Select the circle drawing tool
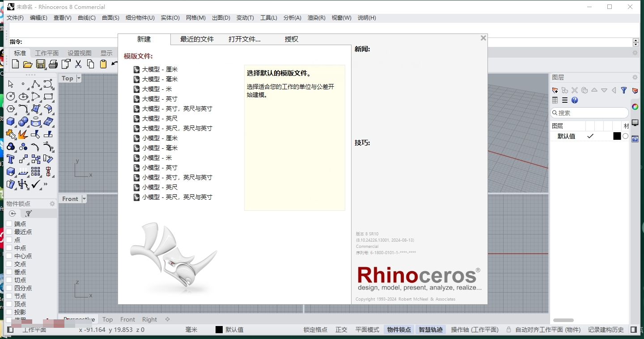The image size is (644, 339). click(x=10, y=96)
